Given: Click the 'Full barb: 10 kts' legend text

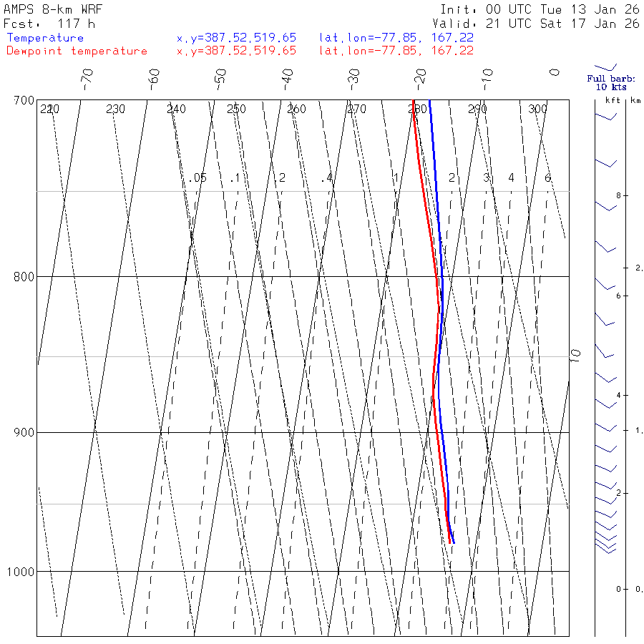Looking at the screenshot, I should pyautogui.click(x=611, y=82).
